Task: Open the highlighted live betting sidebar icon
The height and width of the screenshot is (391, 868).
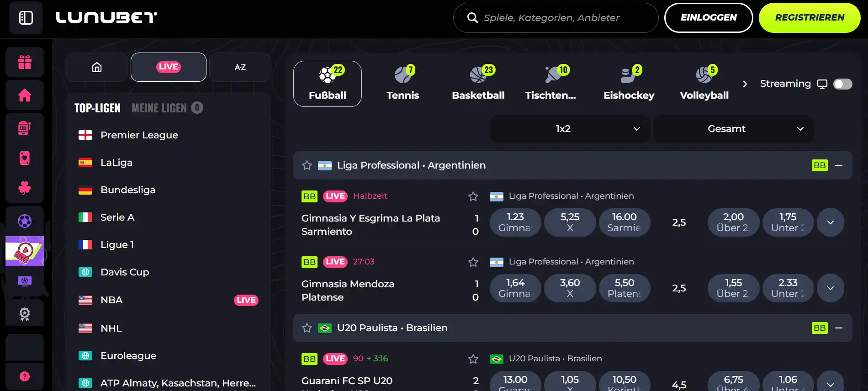Action: point(25,251)
